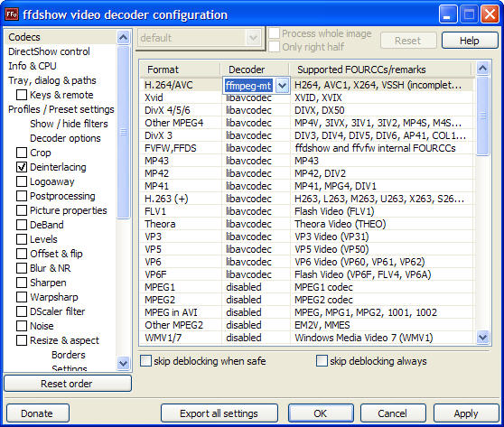Click the Decoder column header
This screenshot has height=427, width=504.
pos(255,70)
